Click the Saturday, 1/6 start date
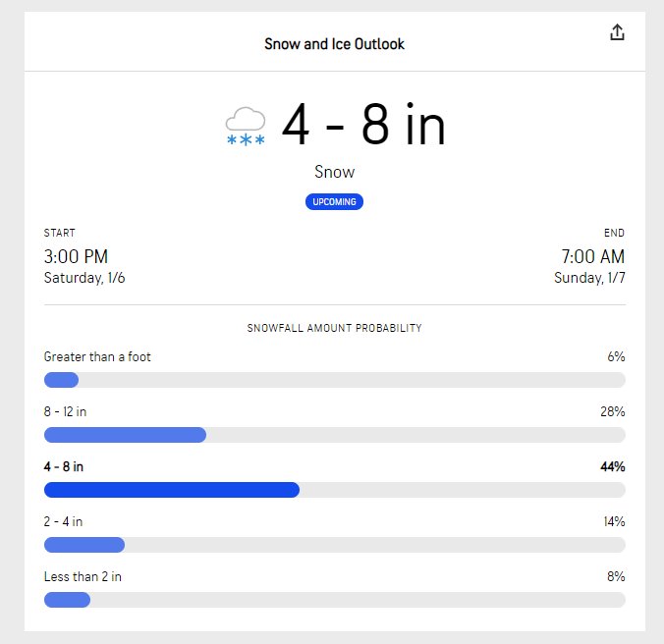664x644 pixels. [x=84, y=278]
